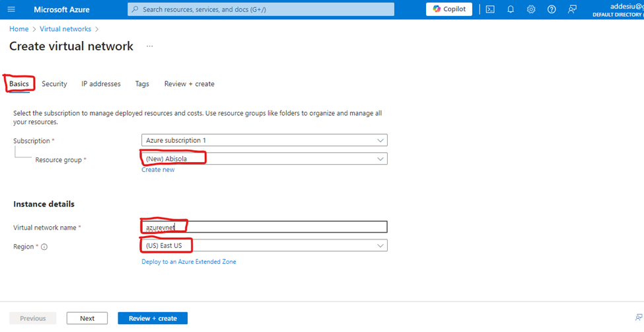Open the Azure portal hamburger menu
The width and height of the screenshot is (644, 332).
[x=11, y=9]
